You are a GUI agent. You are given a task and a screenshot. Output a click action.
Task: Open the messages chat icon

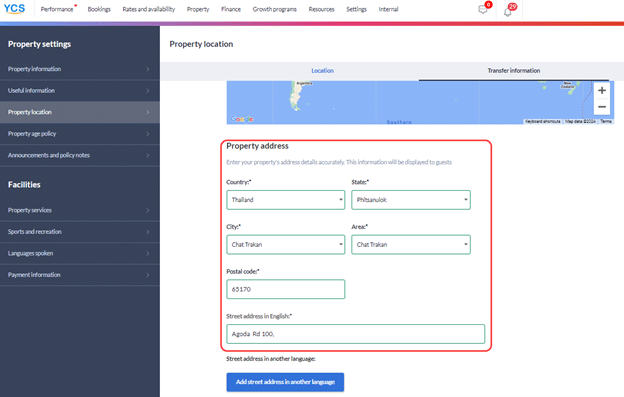483,10
